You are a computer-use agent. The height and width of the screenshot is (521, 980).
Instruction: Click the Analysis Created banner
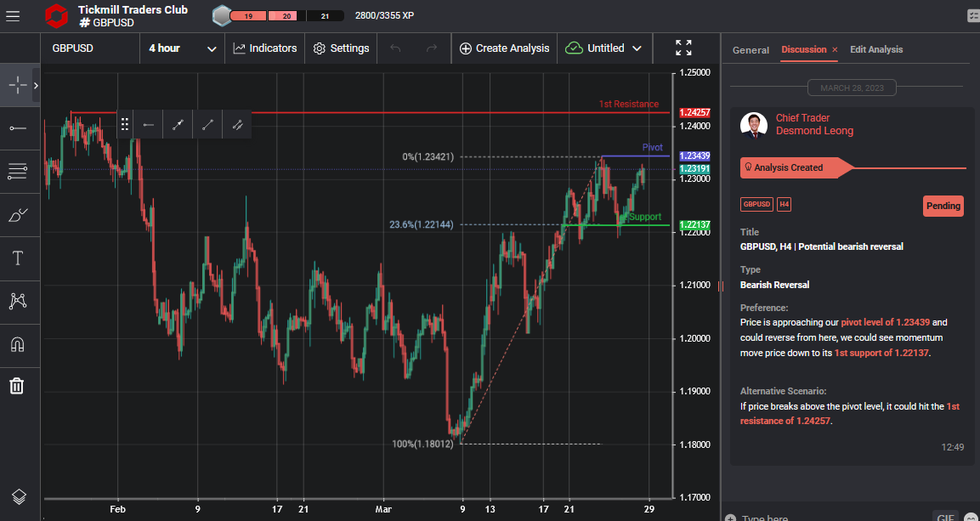tap(796, 168)
